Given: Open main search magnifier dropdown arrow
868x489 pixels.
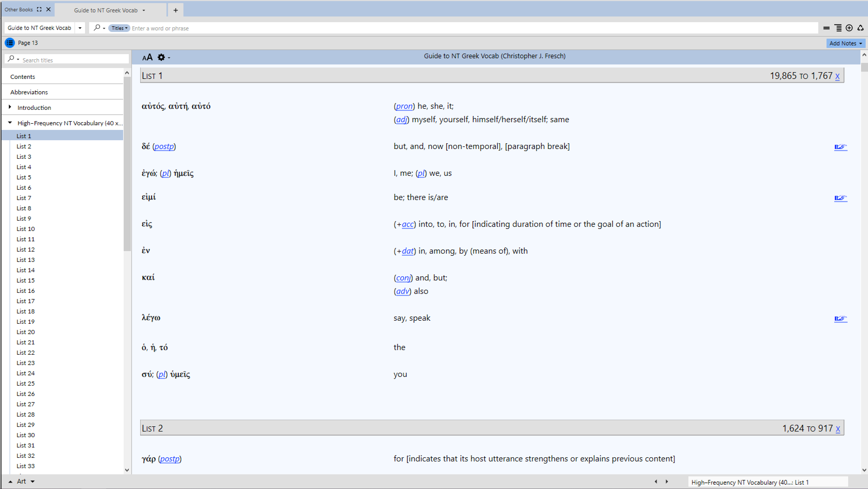Looking at the screenshot, I should [x=104, y=28].
